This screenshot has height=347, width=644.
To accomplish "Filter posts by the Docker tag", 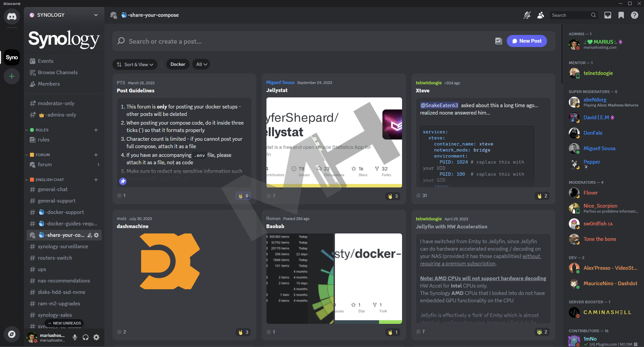I will pos(178,64).
